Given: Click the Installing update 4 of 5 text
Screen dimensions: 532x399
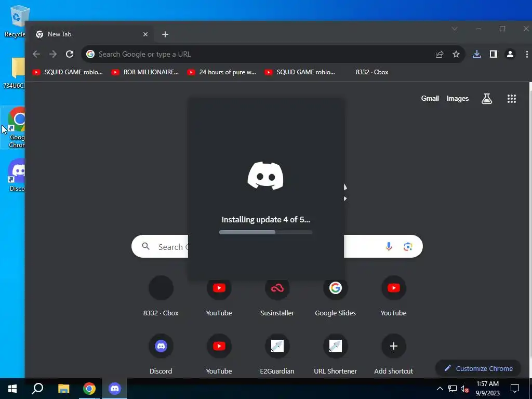Looking at the screenshot, I should pos(265,220).
